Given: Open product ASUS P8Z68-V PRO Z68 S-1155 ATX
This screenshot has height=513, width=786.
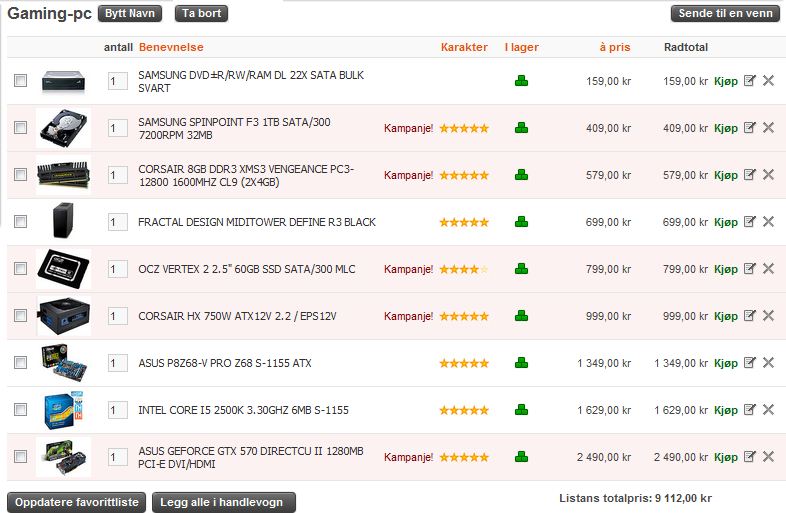Looking at the screenshot, I should 225,363.
